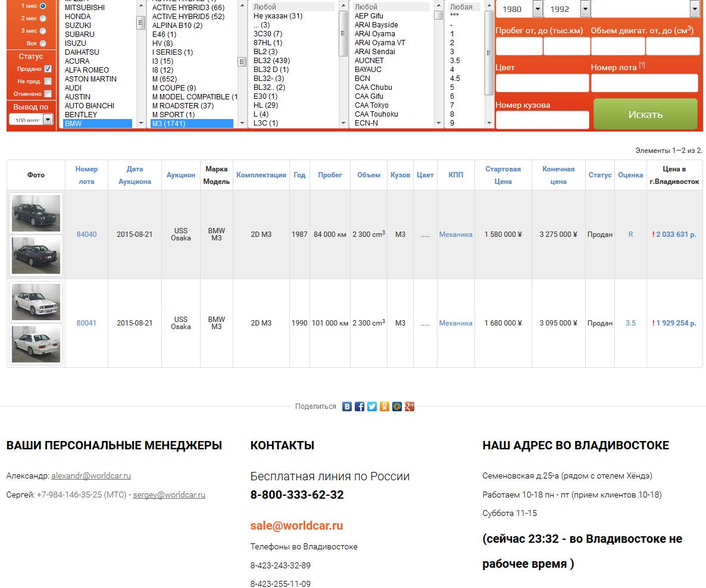The image size is (706, 588).
Task: Sort table by Оценка column
Action: 630,175
